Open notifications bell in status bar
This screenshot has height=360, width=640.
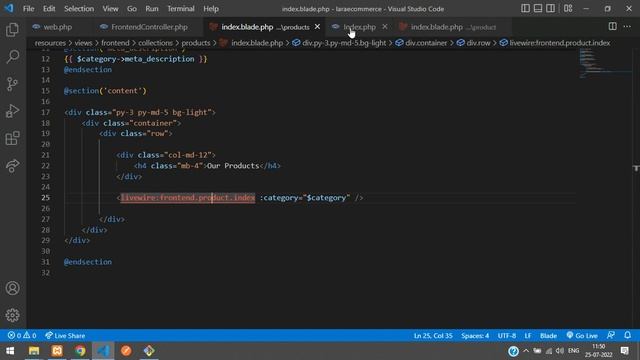pyautogui.click(x=627, y=336)
